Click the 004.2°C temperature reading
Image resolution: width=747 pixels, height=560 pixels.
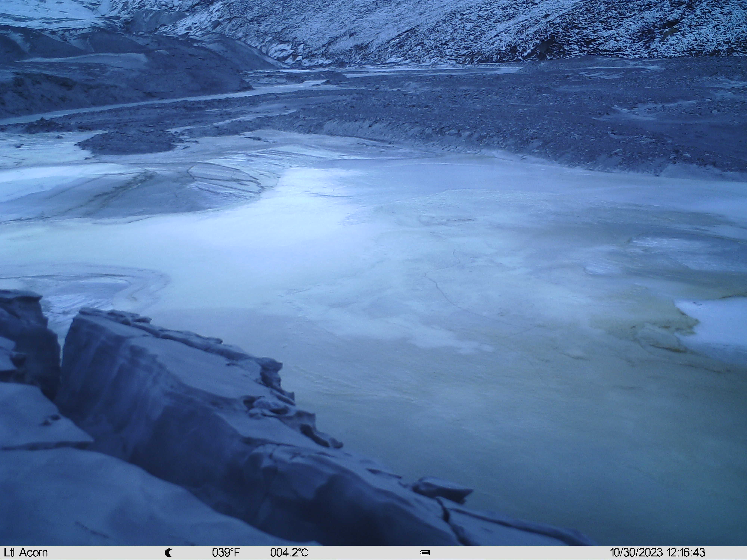(289, 553)
